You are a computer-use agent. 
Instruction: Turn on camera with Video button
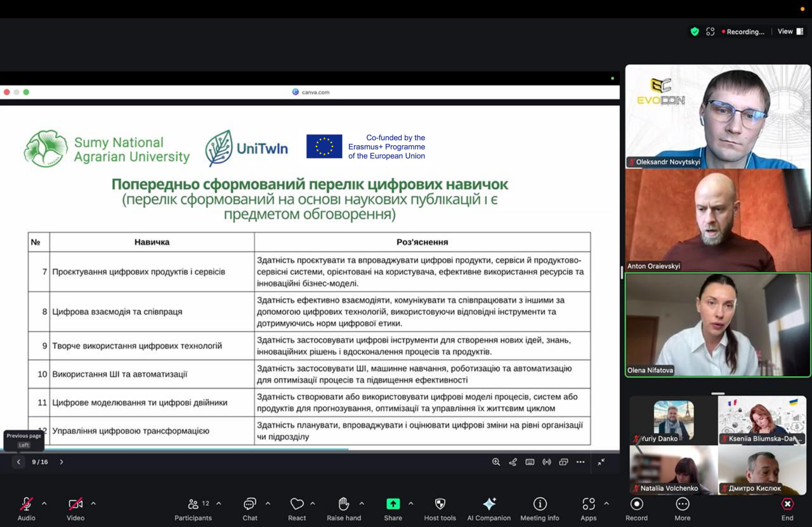(x=75, y=504)
